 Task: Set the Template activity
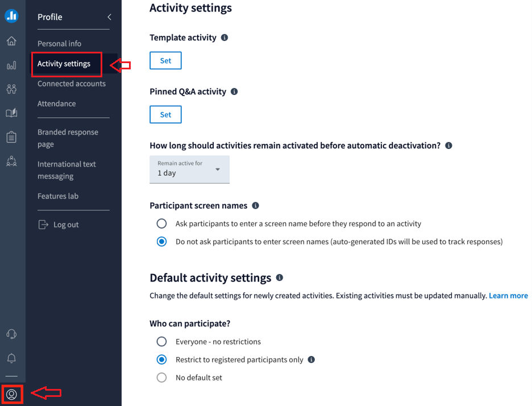[165, 60]
